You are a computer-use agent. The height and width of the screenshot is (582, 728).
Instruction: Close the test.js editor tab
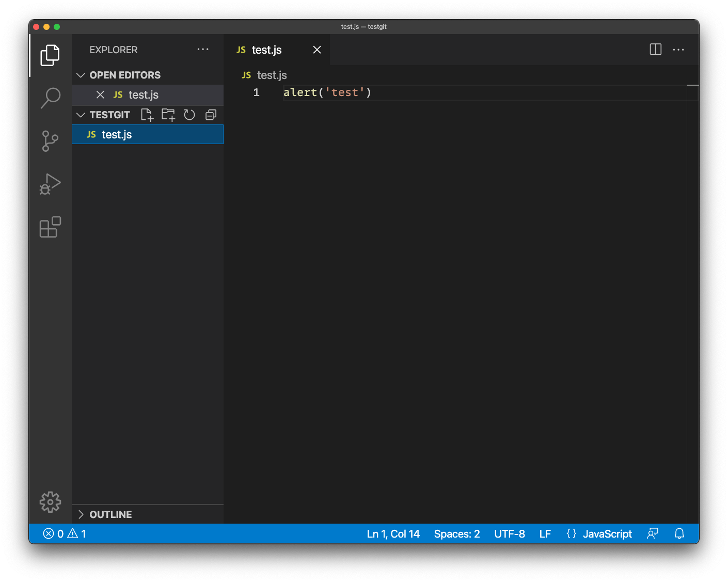317,50
